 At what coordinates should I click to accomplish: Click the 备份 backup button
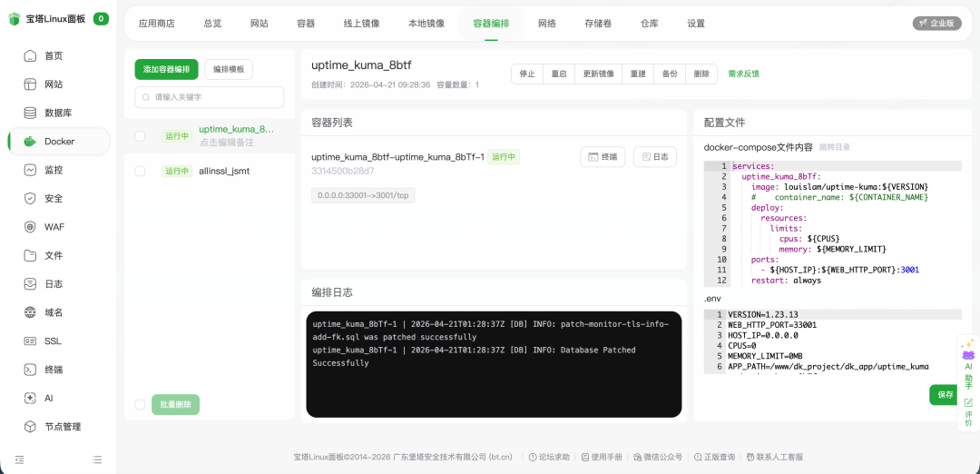coord(670,74)
